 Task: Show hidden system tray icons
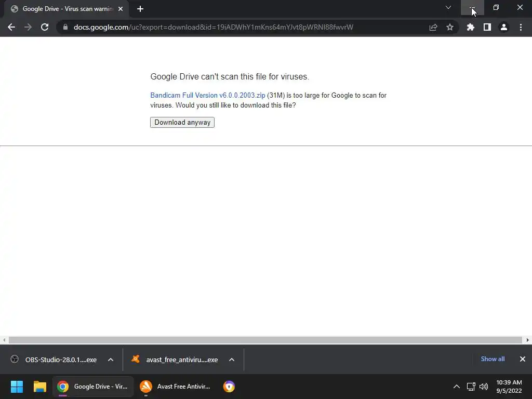coord(457,387)
